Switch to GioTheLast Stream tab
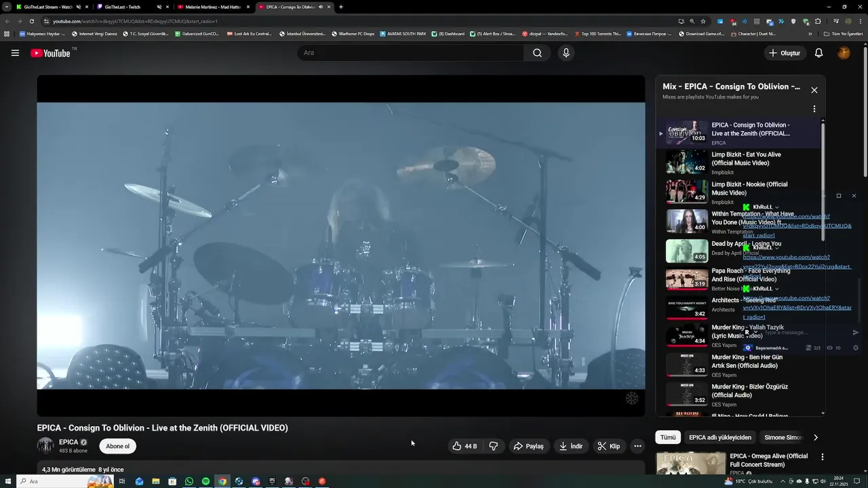 coord(47,7)
